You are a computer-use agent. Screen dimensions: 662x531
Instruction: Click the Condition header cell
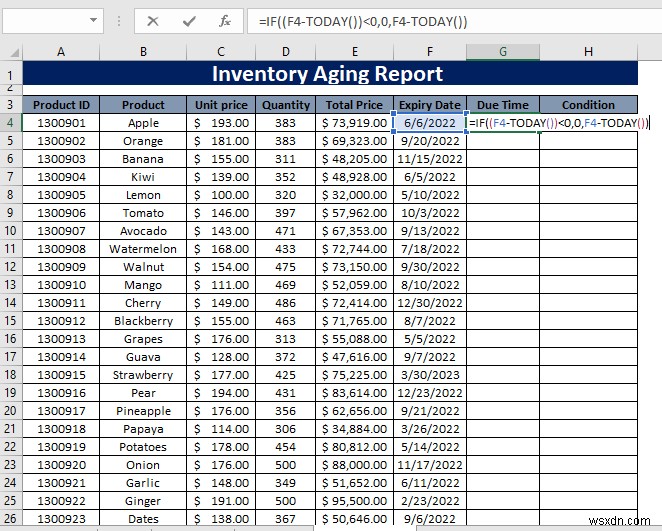click(x=589, y=105)
